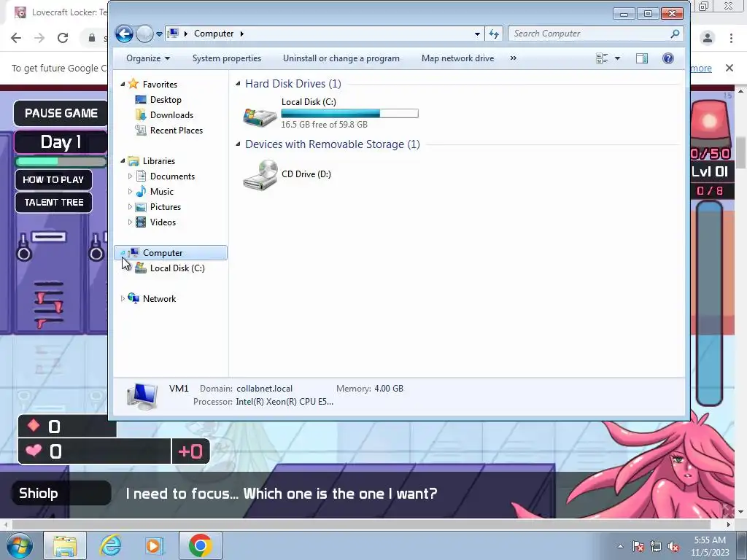The width and height of the screenshot is (747, 560).
Task: Show hidden tray icons arrow
Action: point(620,546)
